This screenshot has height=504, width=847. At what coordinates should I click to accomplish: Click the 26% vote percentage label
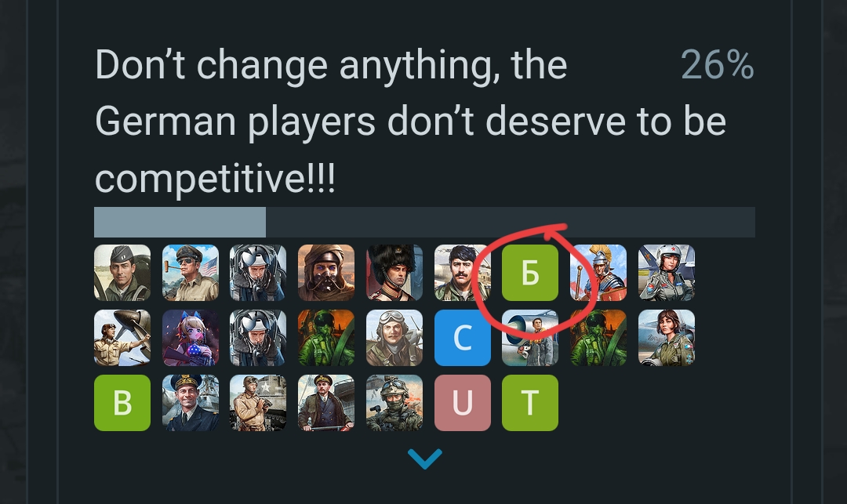coord(718,65)
